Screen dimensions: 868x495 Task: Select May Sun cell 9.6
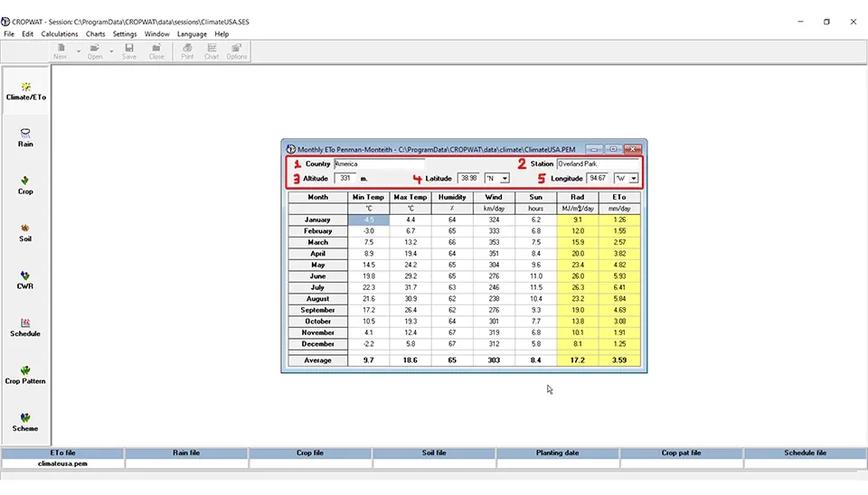[535, 265]
